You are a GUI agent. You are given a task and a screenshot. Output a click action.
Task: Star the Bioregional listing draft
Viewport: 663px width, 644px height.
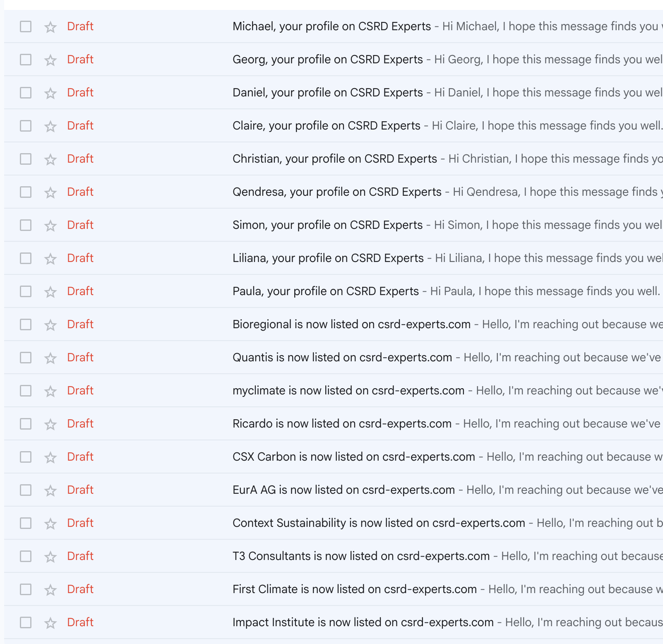(50, 325)
